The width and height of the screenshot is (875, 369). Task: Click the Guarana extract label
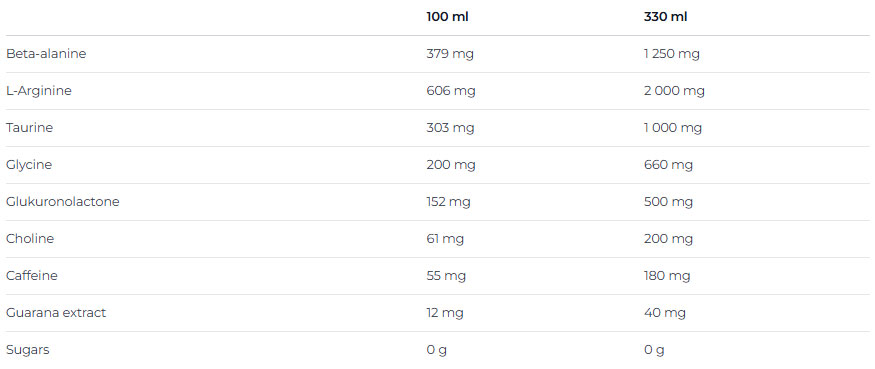point(56,313)
